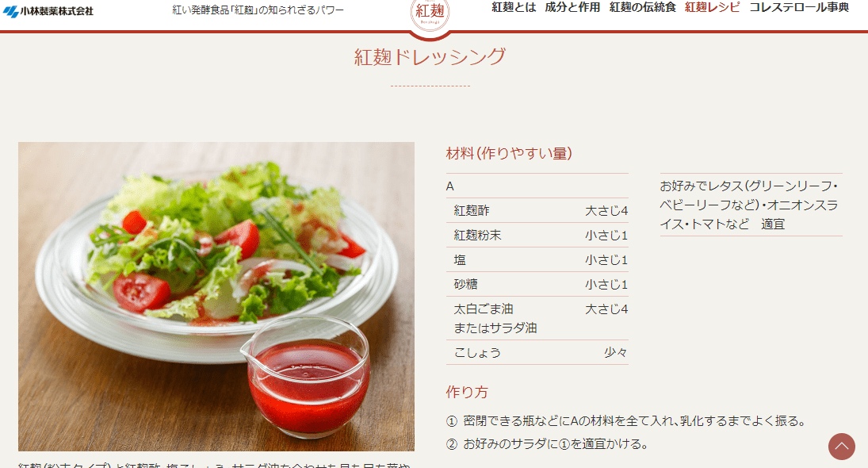The width and height of the screenshot is (868, 468).
Task: Click the 紅麹ドレッシング page title
Action: pos(430,57)
